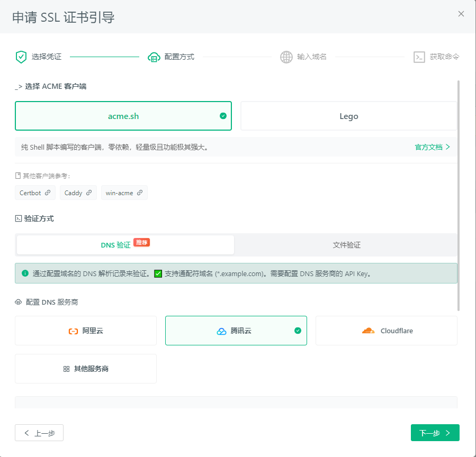476x457 pixels.
Task: Open the win-acme reference link
Action: point(124,193)
